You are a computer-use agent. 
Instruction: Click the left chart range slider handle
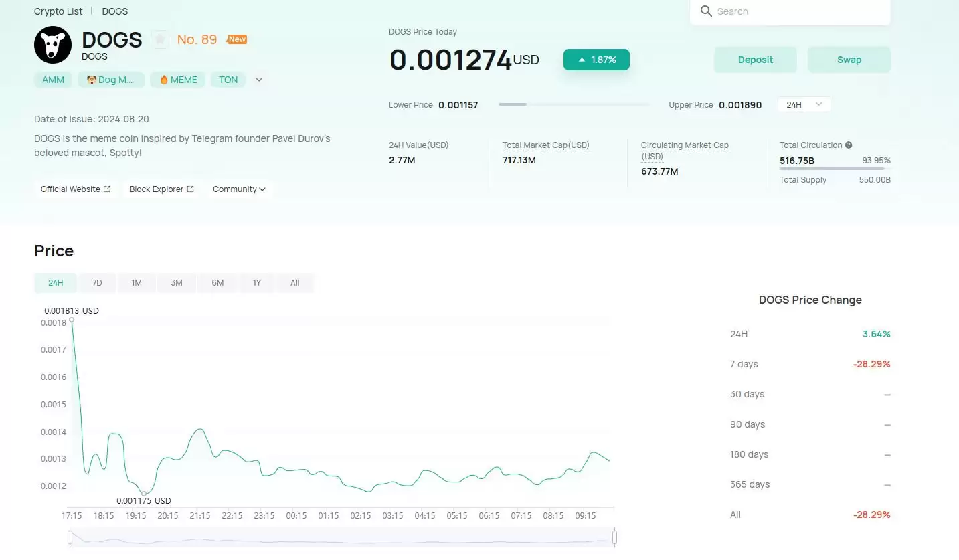tap(70, 537)
